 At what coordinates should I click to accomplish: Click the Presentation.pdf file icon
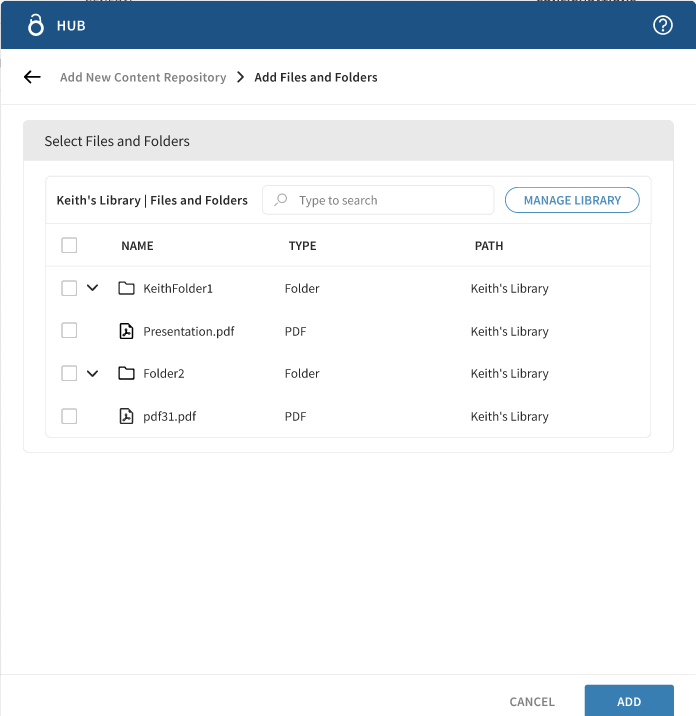coord(126,331)
